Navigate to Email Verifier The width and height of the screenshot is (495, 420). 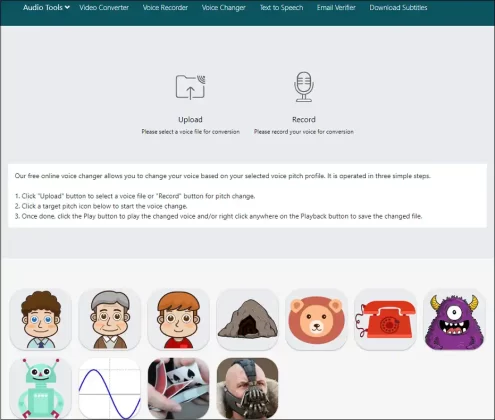(336, 7)
